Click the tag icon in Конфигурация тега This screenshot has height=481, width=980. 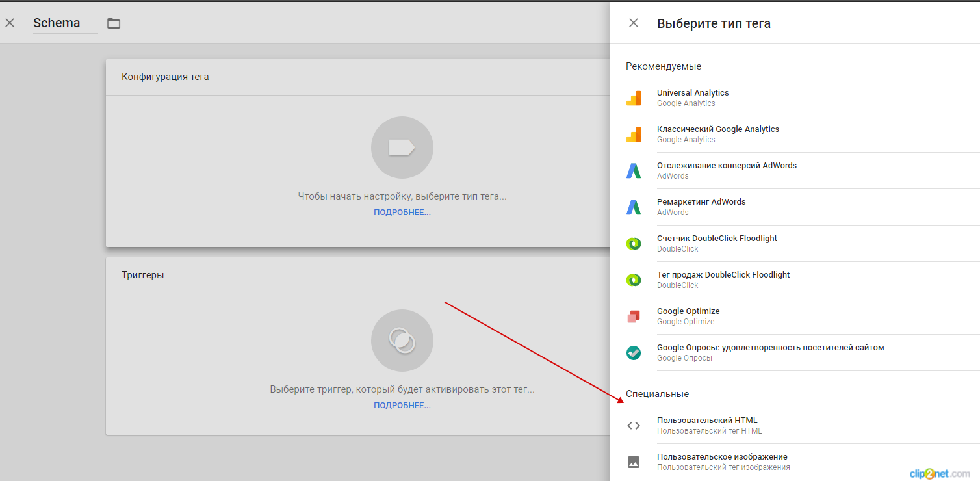coord(402,148)
